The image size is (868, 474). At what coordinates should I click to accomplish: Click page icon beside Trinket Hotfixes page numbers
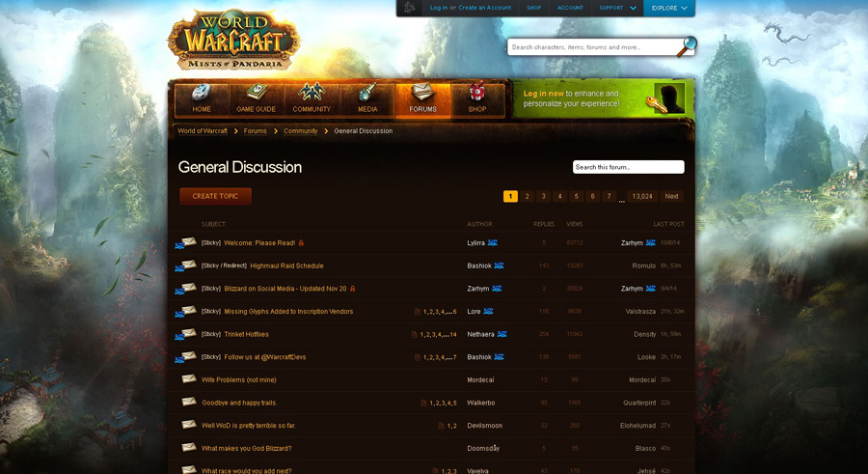click(x=414, y=334)
